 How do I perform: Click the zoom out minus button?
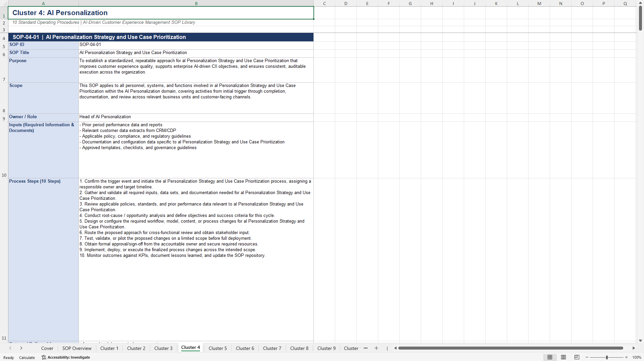(587, 357)
